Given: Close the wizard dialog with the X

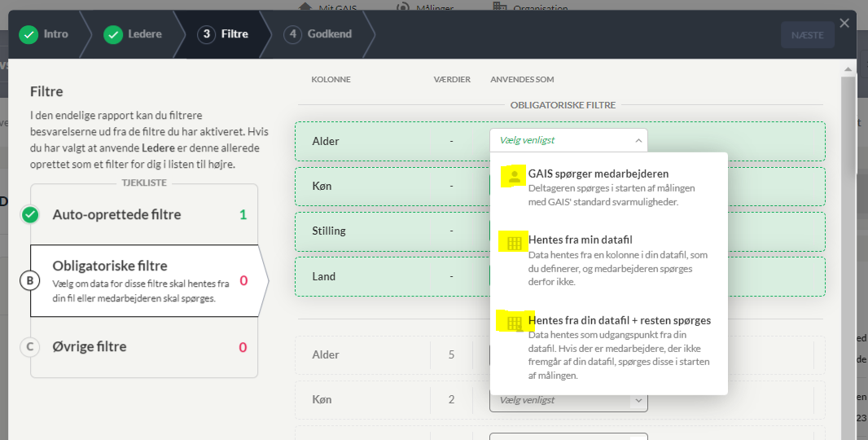Looking at the screenshot, I should (844, 24).
